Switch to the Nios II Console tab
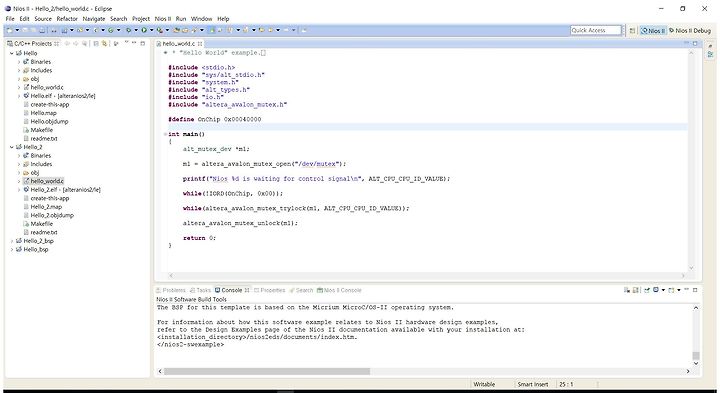Viewport: 720px width, 393px height. tap(339, 290)
